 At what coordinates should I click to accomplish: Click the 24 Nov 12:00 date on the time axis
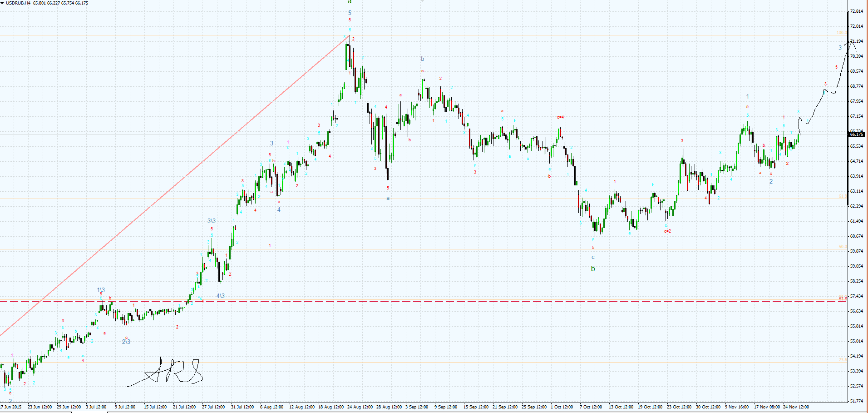point(796,407)
